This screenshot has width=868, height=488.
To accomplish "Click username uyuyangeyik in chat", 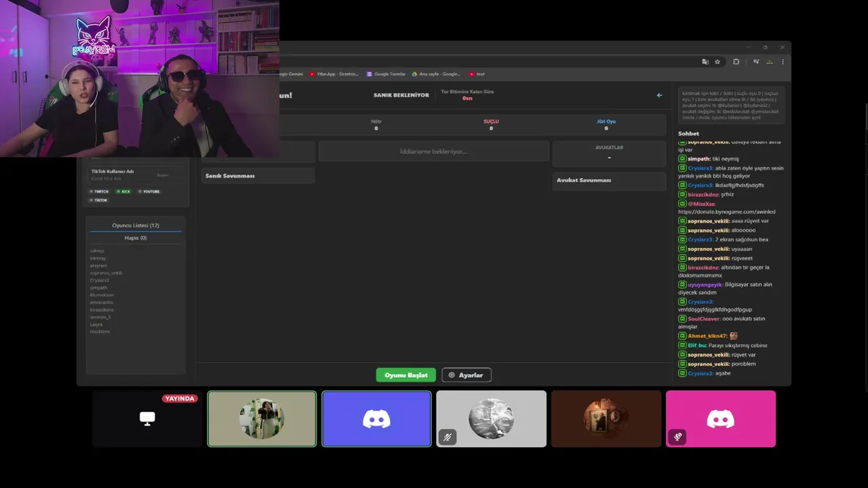I will pyautogui.click(x=705, y=285).
